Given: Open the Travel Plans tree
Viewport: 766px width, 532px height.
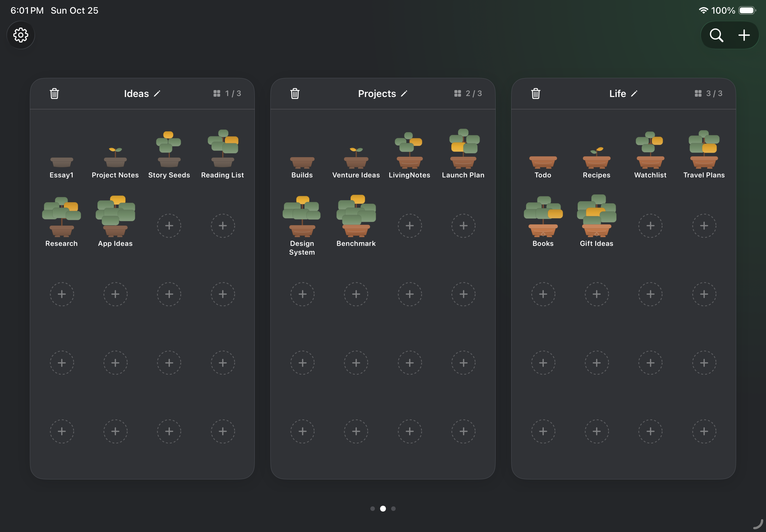Looking at the screenshot, I should pos(704,149).
